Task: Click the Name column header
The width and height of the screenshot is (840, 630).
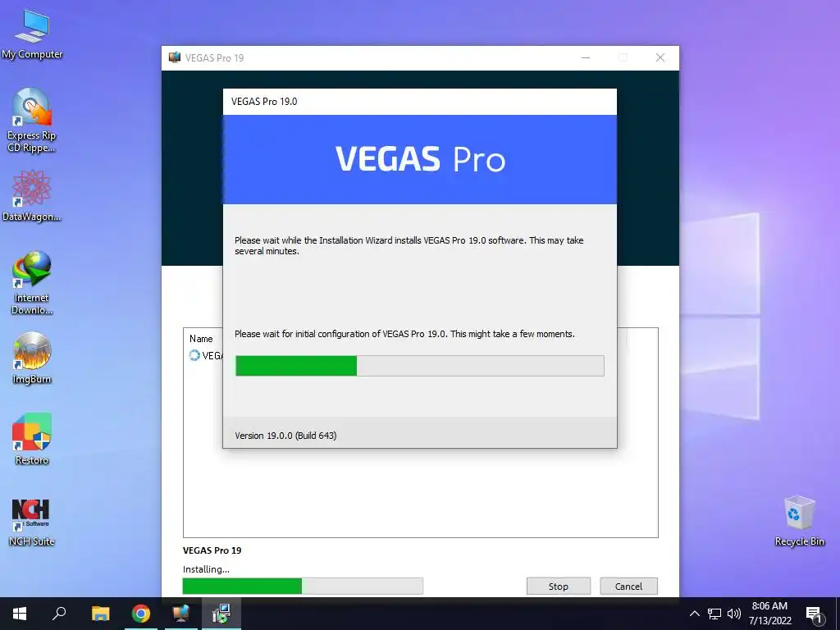Action: 201,339
